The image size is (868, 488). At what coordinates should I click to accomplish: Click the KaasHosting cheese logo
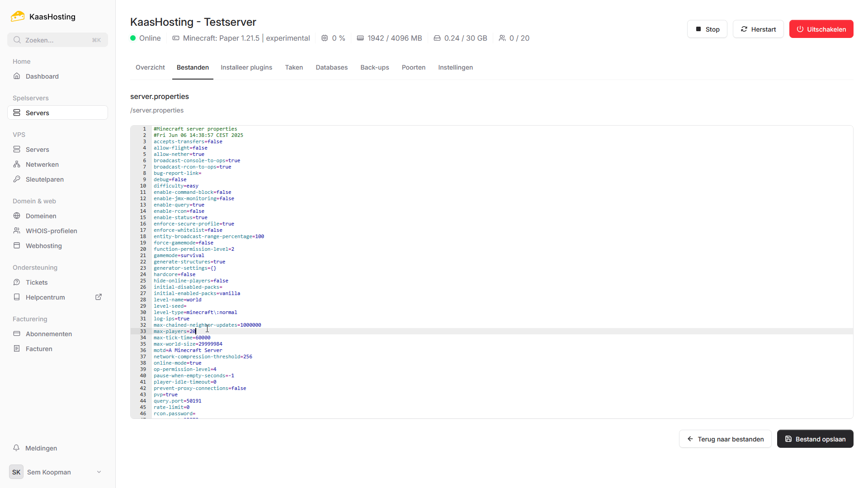(x=18, y=17)
